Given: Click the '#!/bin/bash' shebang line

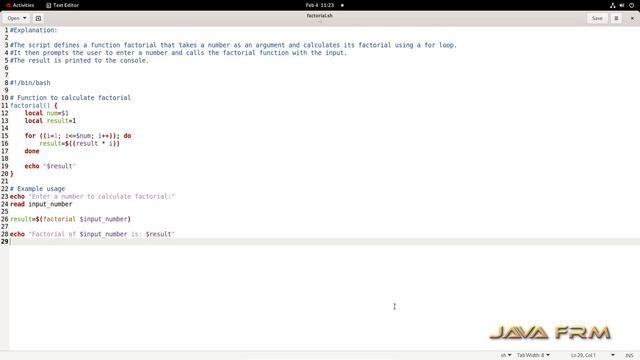Looking at the screenshot, I should pyautogui.click(x=30, y=83).
